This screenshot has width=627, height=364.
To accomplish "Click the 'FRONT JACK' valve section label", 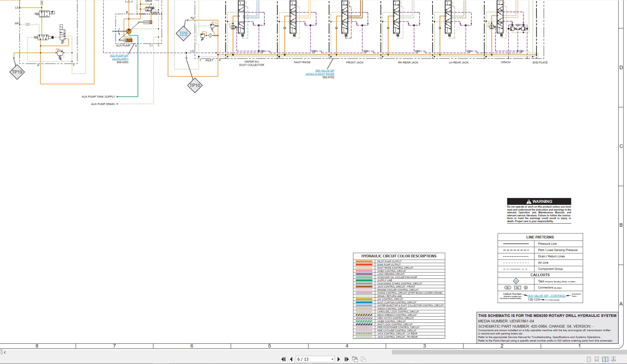I will click(355, 63).
